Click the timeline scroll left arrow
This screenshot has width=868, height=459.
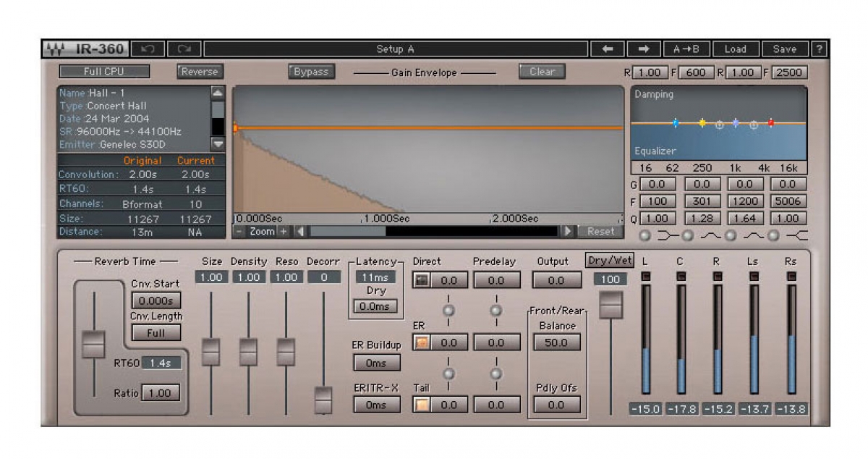click(301, 232)
